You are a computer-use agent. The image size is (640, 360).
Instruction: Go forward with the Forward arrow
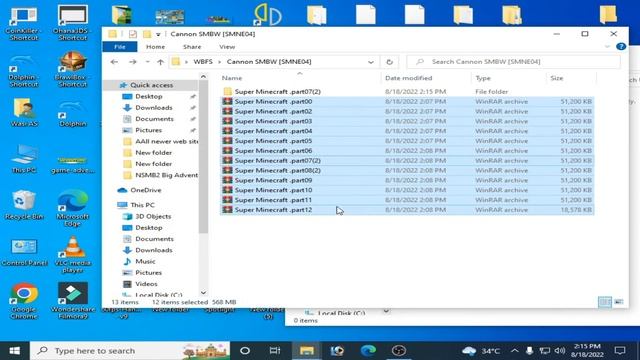click(133, 62)
